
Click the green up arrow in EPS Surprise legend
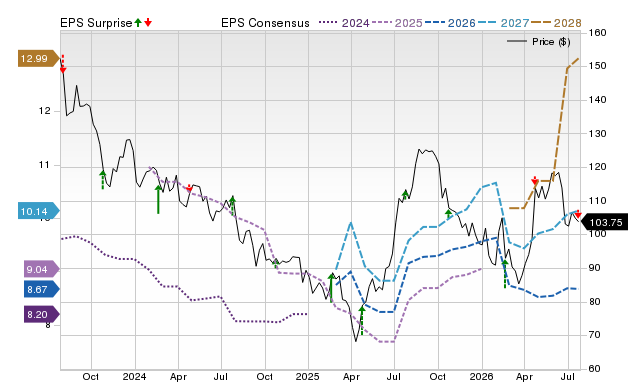pyautogui.click(x=138, y=22)
